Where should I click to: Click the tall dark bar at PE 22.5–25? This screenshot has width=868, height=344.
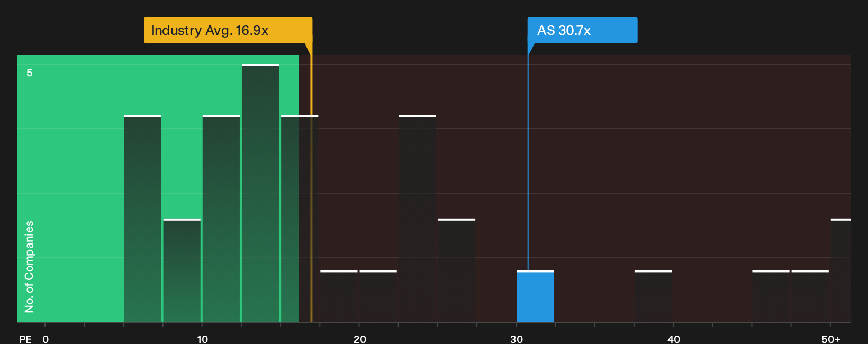418,219
